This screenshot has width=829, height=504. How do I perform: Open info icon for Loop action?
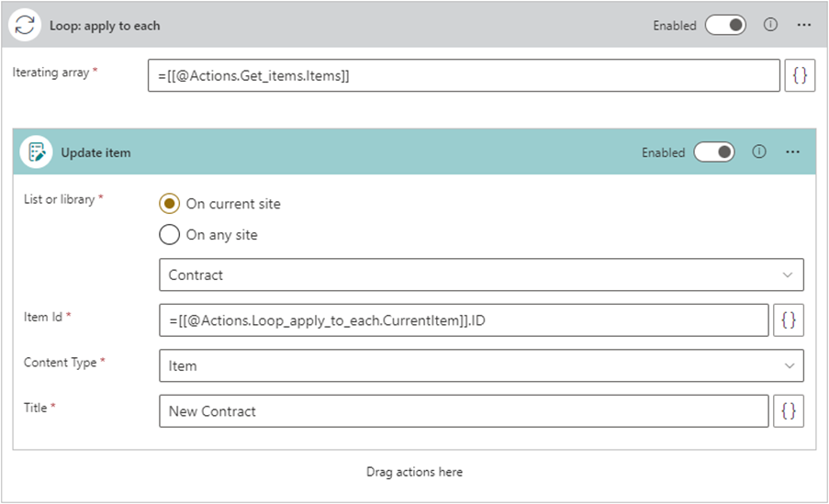[770, 25]
